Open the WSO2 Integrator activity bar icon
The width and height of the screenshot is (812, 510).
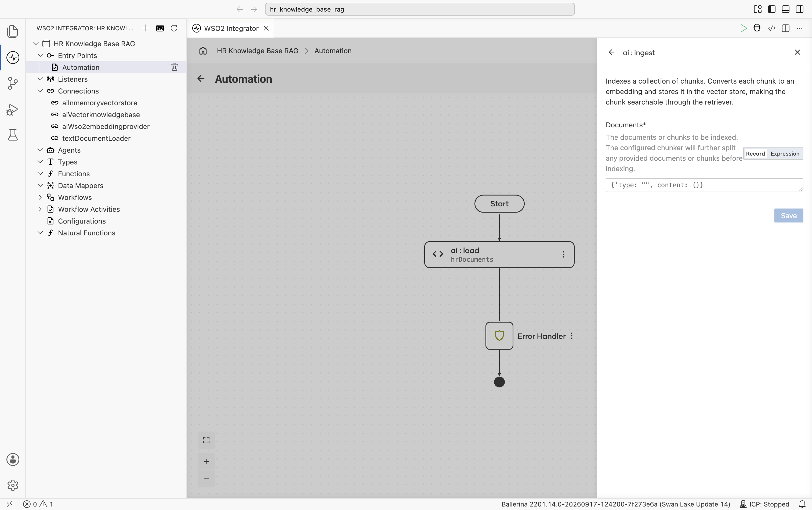pos(12,57)
